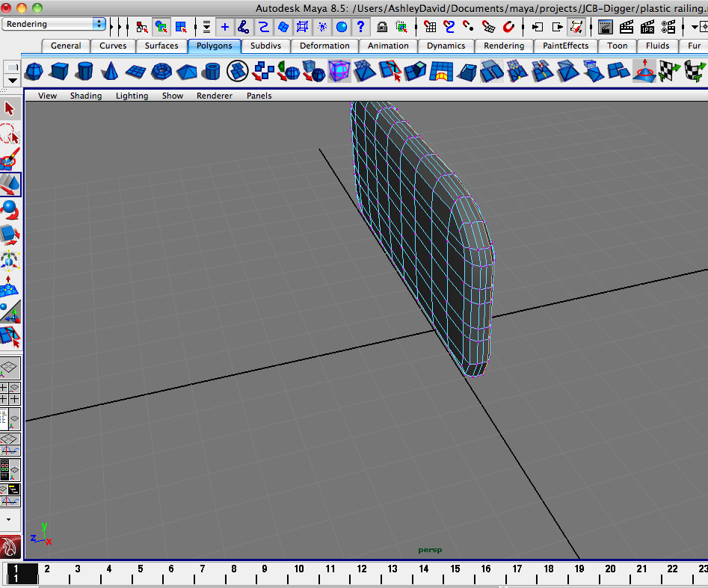Activate the Universal Manipulator tool
This screenshot has height=588, width=708.
click(10, 261)
